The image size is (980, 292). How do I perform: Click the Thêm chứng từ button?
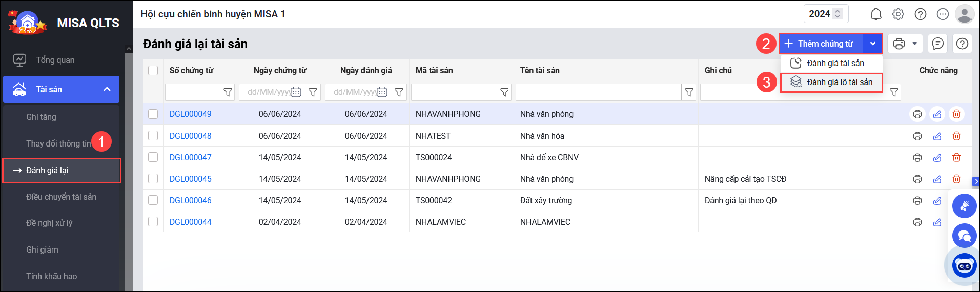[x=821, y=44]
